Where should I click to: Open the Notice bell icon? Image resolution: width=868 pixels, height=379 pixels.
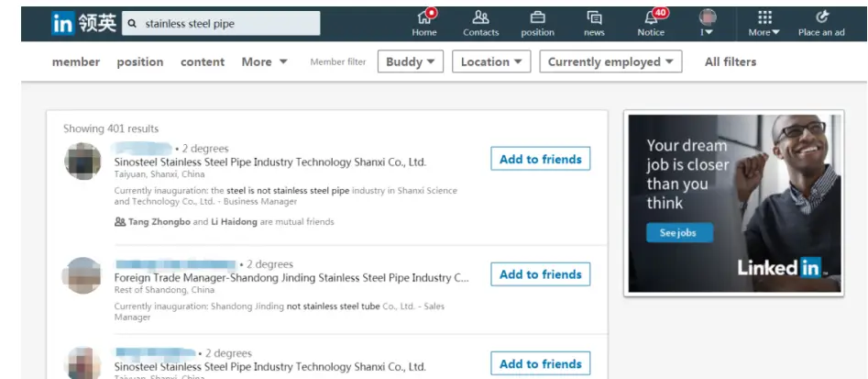pyautogui.click(x=651, y=17)
